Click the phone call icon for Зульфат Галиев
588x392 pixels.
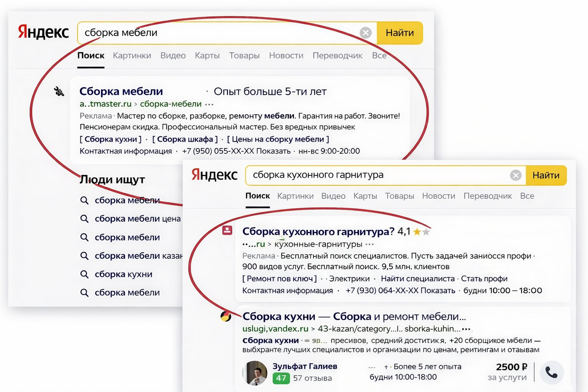(552, 372)
